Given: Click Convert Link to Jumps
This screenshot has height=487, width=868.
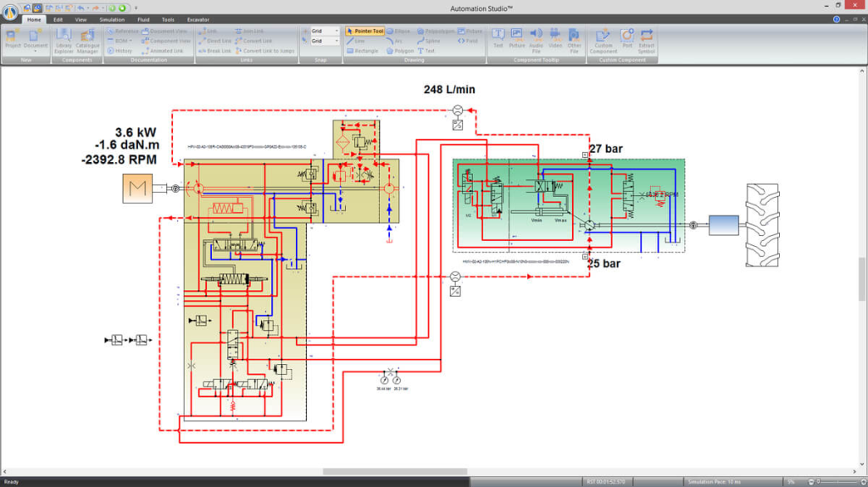Looking at the screenshot, I should (x=265, y=51).
